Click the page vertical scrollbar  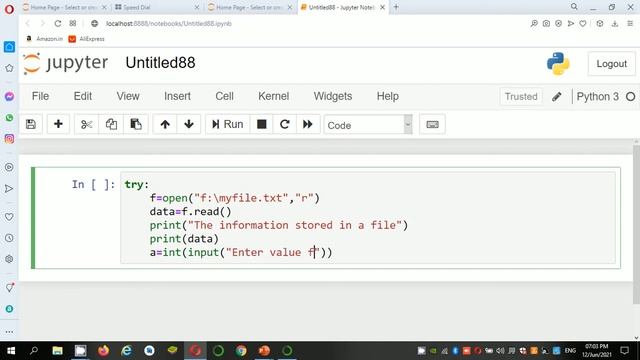636,224
